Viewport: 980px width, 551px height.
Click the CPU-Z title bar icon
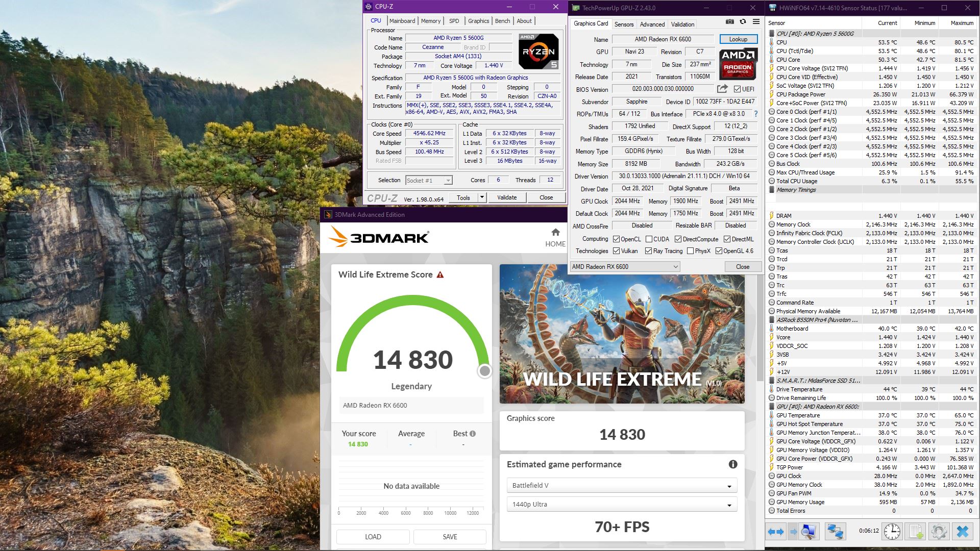tap(369, 7)
